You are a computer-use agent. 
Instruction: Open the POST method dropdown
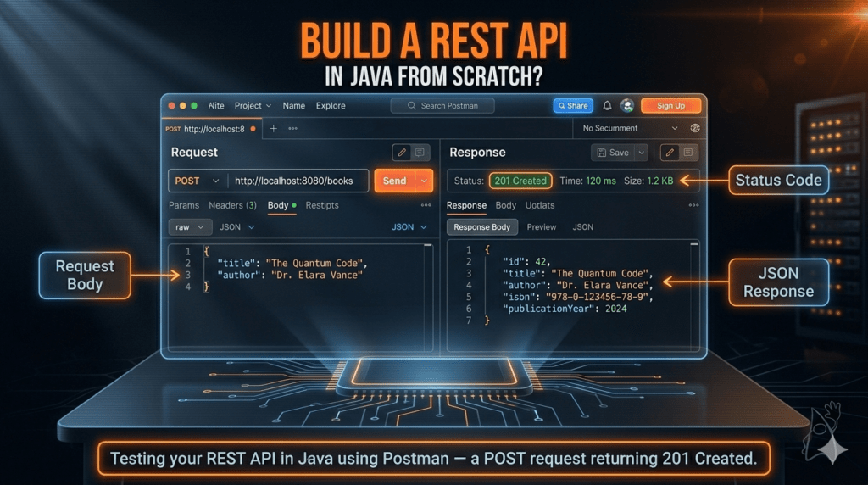(198, 181)
